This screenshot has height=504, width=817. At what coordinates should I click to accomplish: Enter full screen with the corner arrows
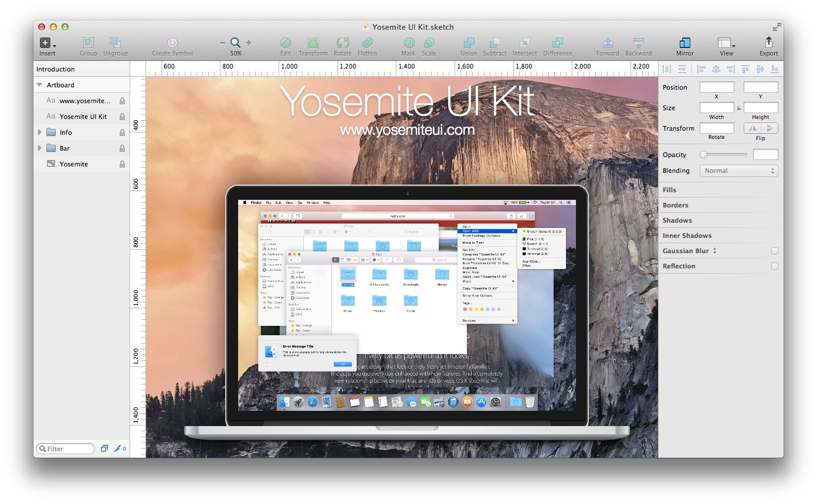777,27
